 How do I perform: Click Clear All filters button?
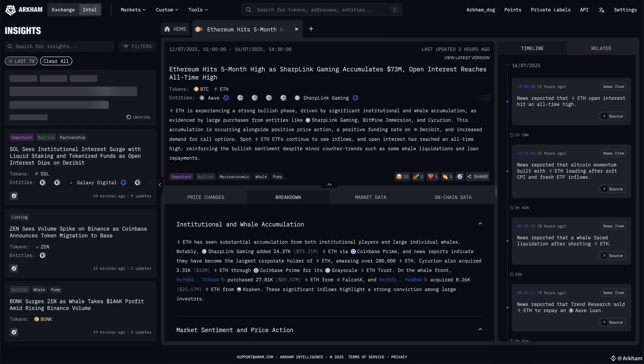tap(56, 61)
